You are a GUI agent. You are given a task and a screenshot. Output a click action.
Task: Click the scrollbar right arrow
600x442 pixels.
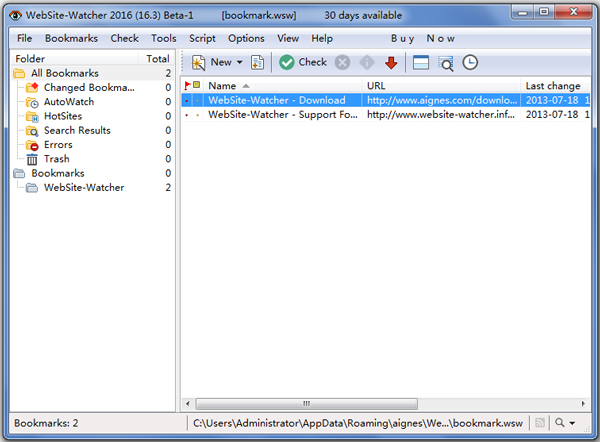[583, 404]
